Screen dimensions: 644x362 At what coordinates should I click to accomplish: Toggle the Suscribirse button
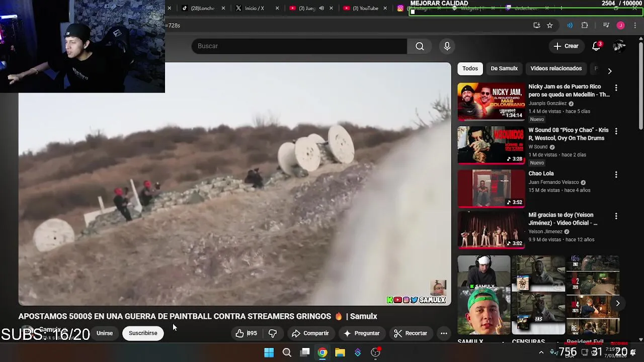coord(143,333)
